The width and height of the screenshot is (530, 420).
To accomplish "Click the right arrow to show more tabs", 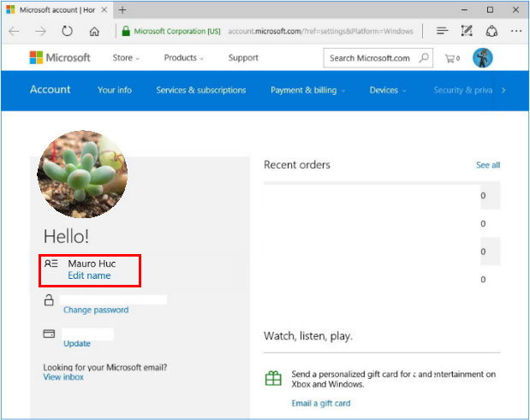I will (x=503, y=90).
